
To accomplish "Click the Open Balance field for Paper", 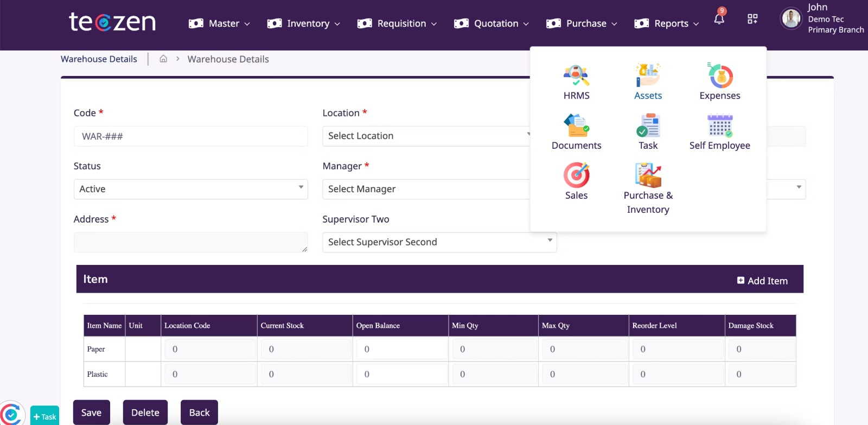I will [401, 350].
